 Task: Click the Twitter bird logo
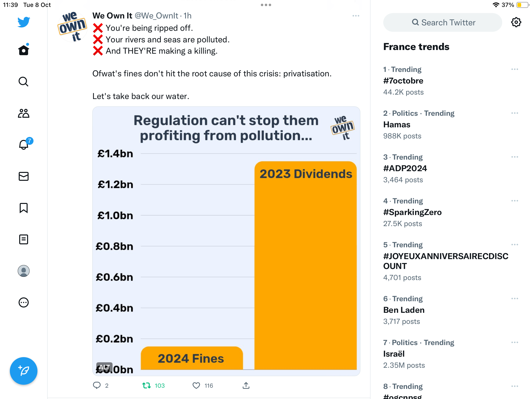point(24,22)
